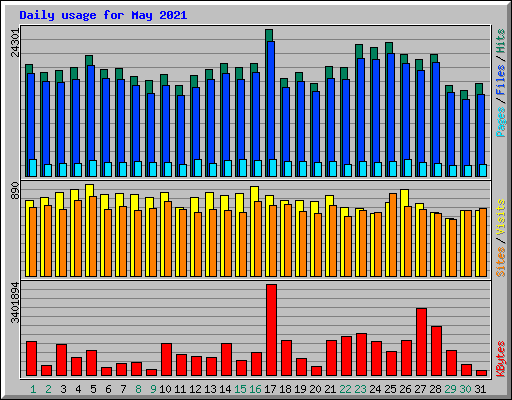Click the day label 2
512x400 pixels.
coord(48,389)
